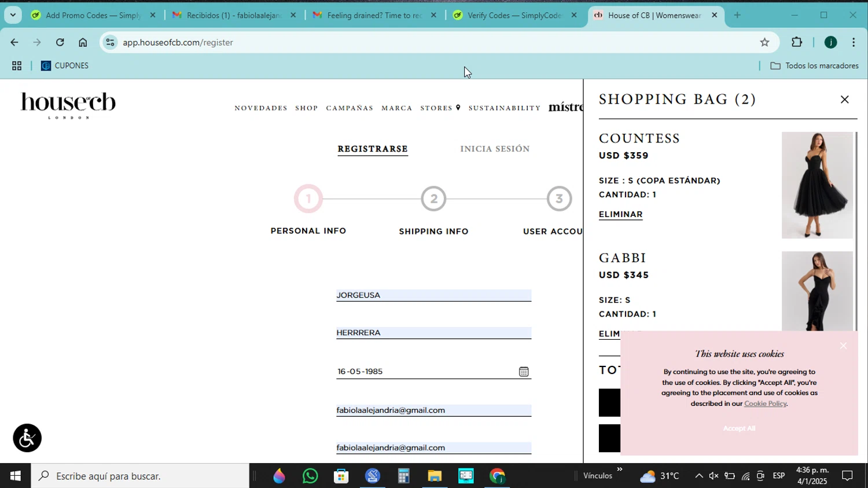
Task: Open WhatsApp from the taskbar
Action: click(310, 476)
